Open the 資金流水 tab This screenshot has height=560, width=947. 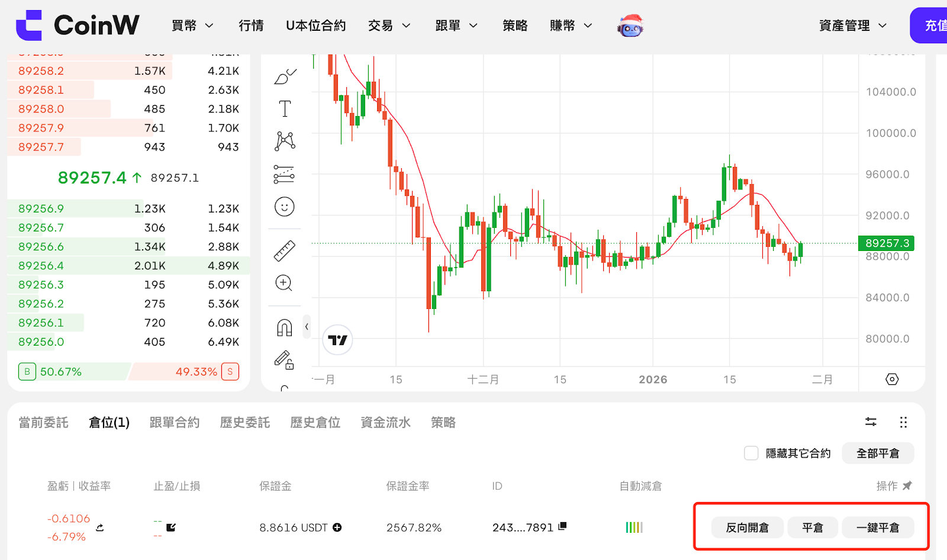pos(385,423)
